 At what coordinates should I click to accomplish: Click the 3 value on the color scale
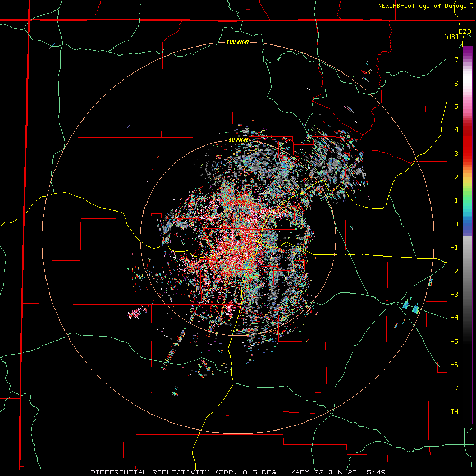[456, 153]
